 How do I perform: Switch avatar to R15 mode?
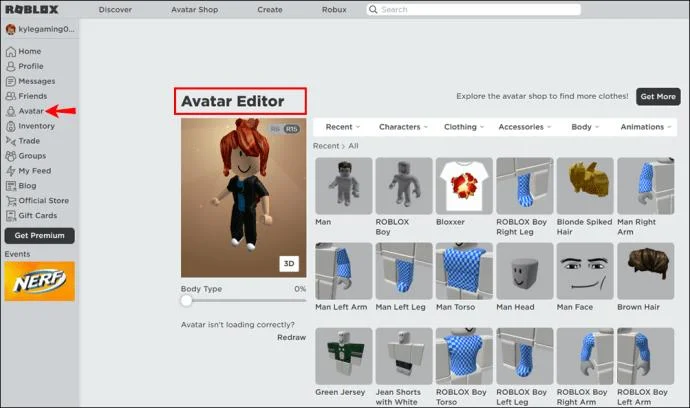(291, 129)
